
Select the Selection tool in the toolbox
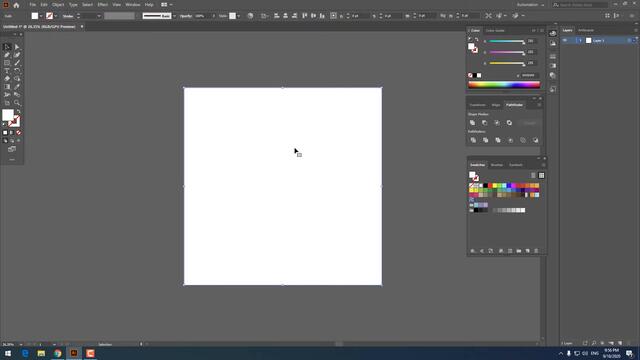coord(7,47)
